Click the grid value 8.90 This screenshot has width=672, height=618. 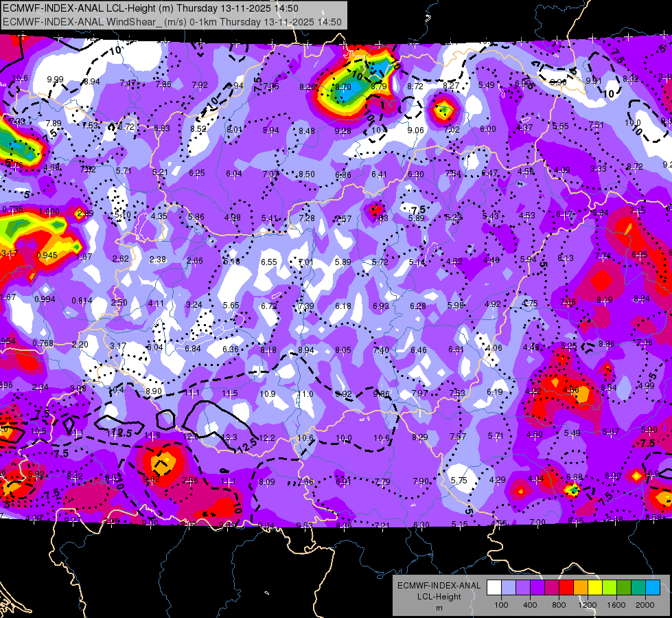click(154, 391)
